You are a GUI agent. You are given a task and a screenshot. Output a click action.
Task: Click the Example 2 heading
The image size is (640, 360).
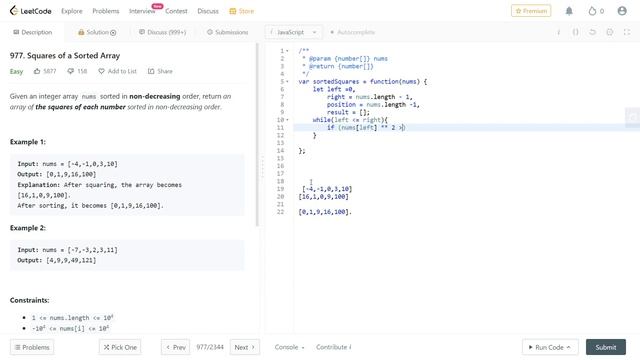(28, 228)
